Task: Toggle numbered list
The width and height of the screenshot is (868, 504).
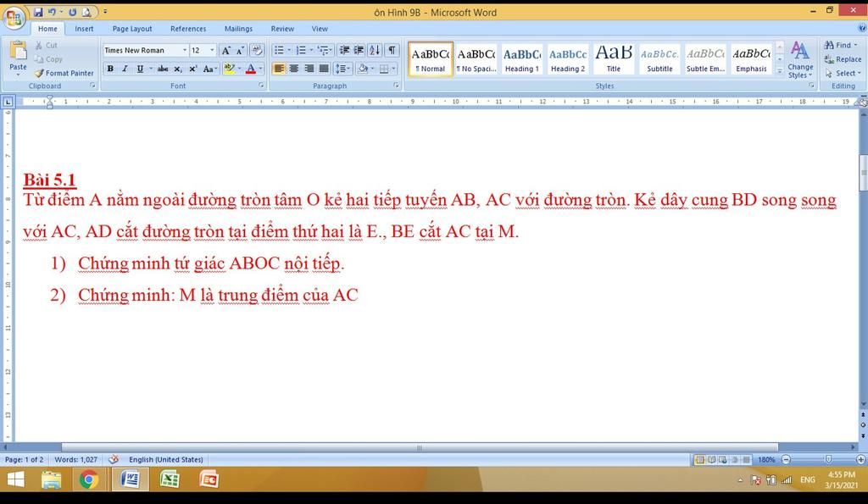Action: pyautogui.click(x=301, y=50)
